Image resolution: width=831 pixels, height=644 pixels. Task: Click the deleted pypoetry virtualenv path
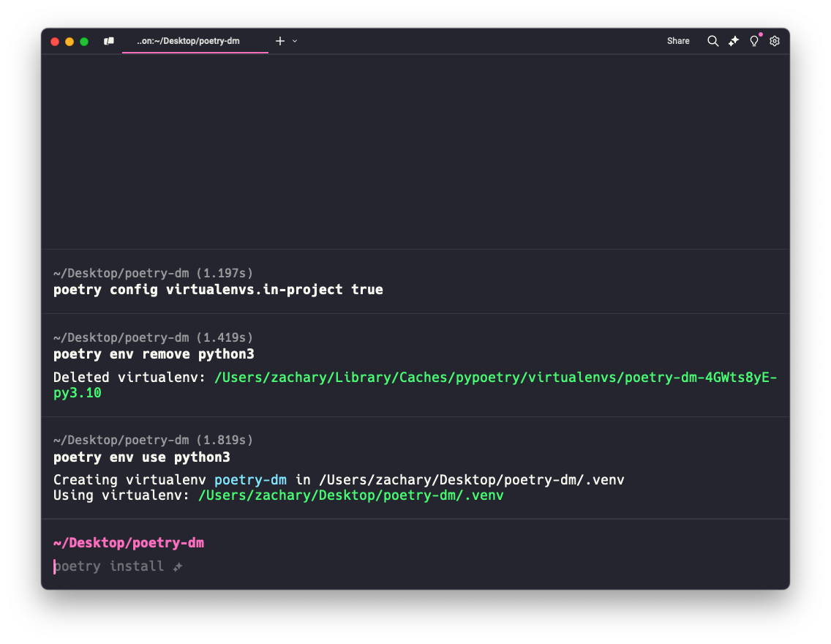tap(495, 378)
